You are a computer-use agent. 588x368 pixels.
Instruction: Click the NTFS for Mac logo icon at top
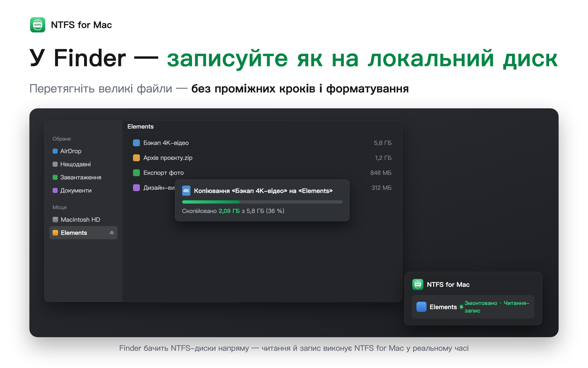38,25
